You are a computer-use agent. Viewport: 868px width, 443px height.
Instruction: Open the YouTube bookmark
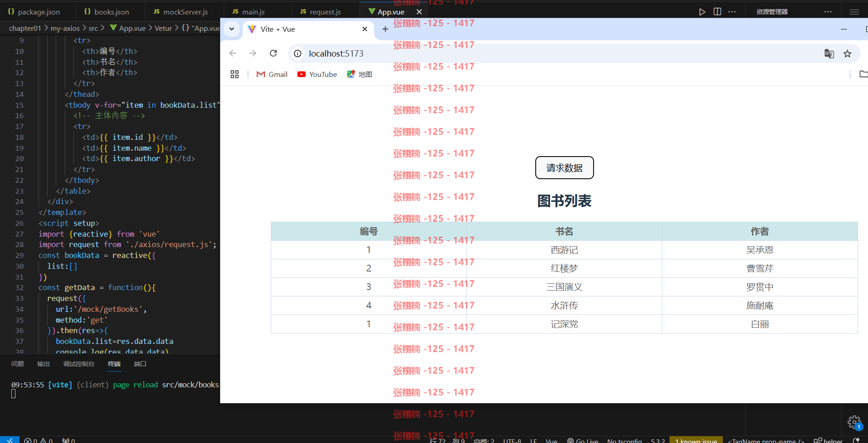click(x=317, y=74)
